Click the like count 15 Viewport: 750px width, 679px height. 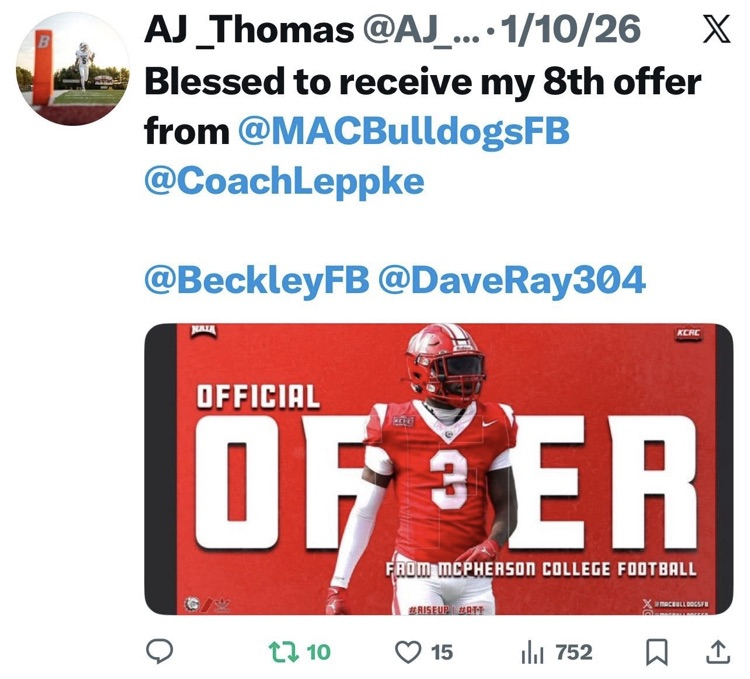click(441, 652)
